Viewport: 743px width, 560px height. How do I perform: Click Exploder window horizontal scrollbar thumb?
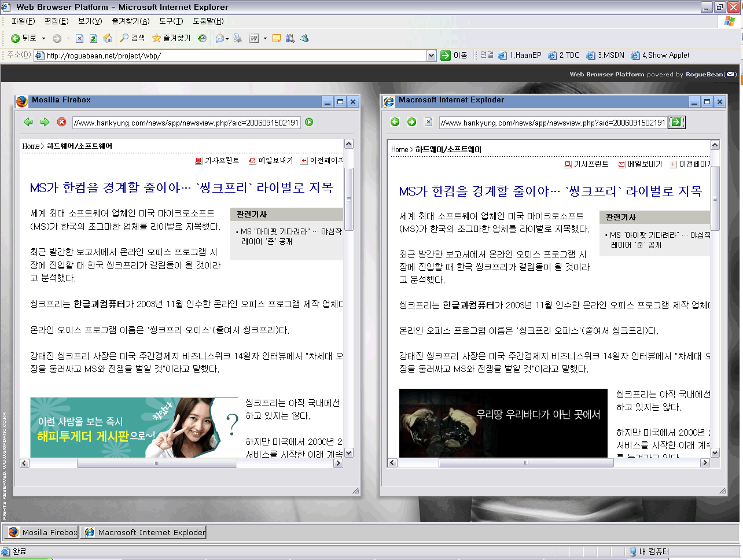(526, 463)
